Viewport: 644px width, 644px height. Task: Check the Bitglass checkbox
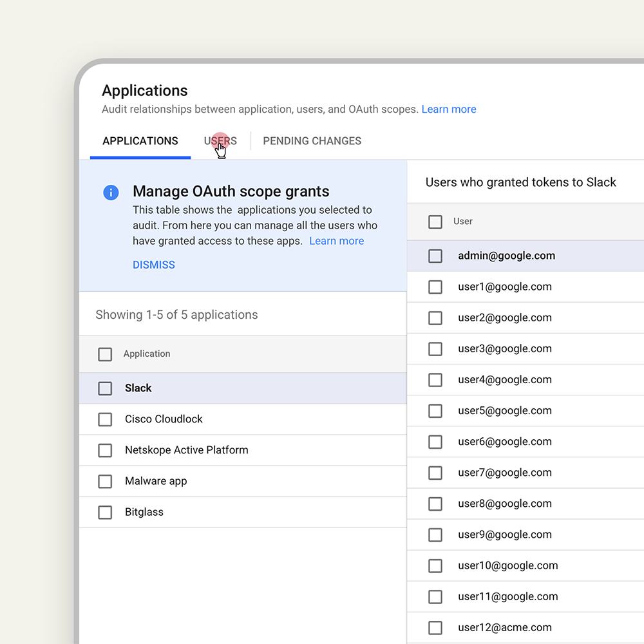click(105, 512)
